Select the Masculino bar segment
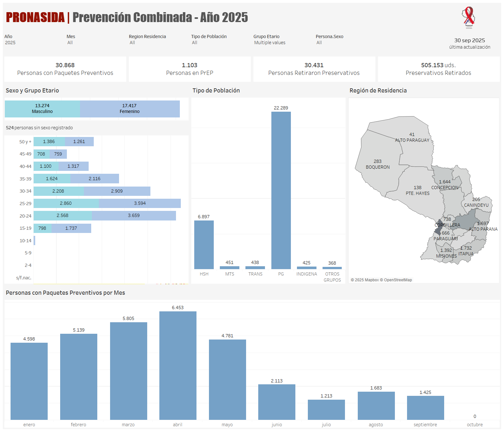This screenshot has width=504, height=432. point(42,109)
